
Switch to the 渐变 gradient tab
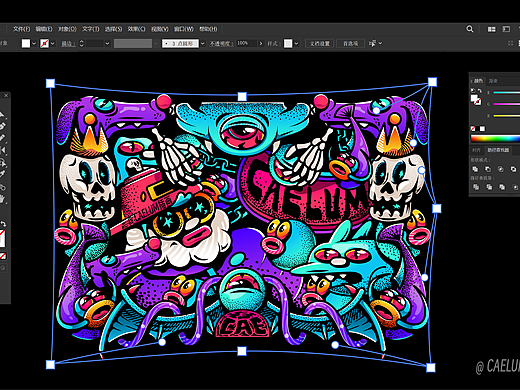coord(493,81)
